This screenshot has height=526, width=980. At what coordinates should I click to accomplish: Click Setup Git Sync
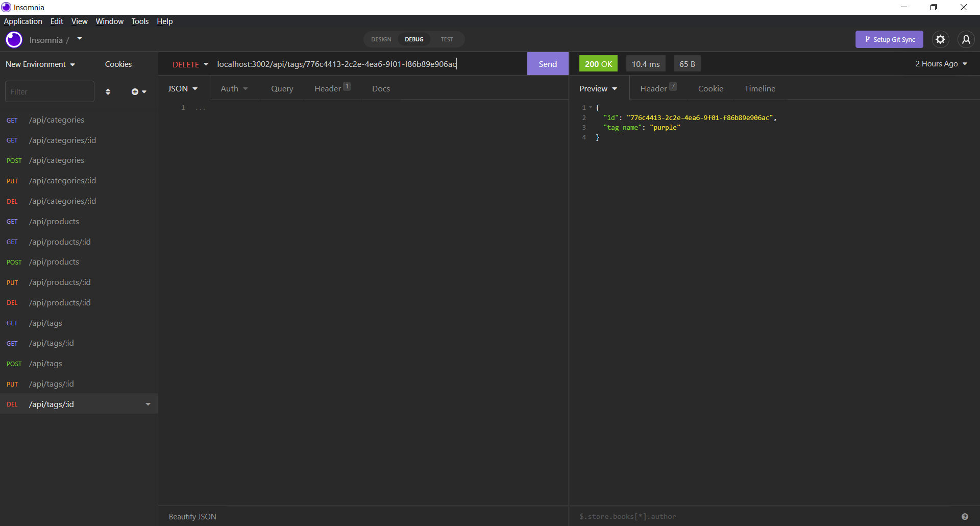coord(889,39)
